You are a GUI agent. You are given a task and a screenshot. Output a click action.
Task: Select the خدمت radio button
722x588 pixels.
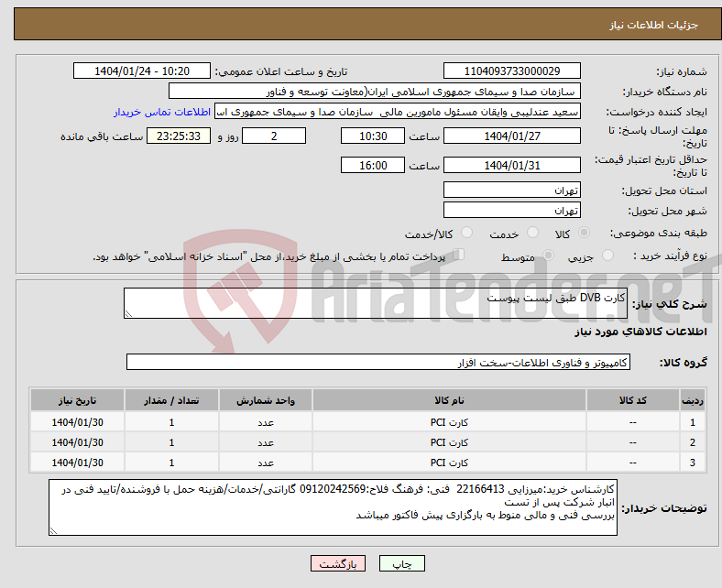[x=532, y=233]
